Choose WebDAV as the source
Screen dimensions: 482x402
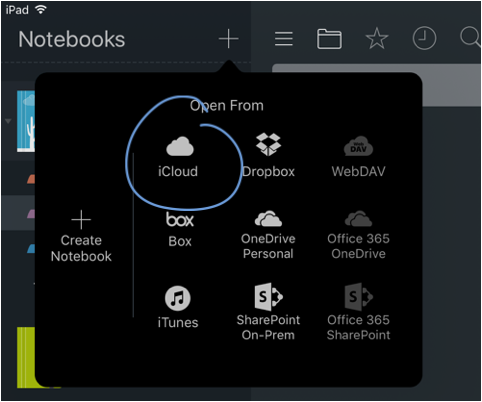click(358, 157)
